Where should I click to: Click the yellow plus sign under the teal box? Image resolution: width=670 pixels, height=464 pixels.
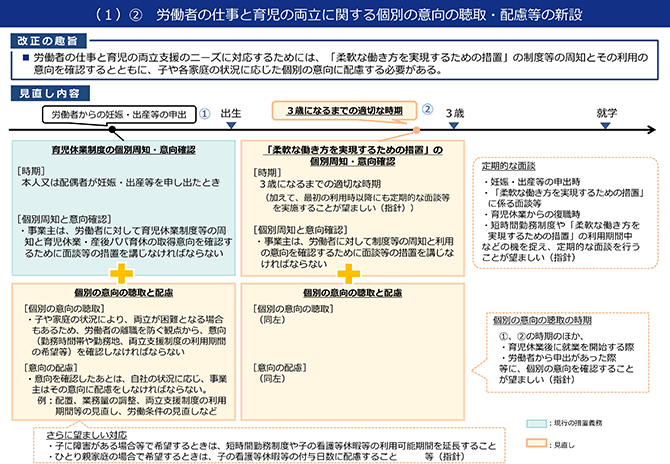(x=121, y=273)
